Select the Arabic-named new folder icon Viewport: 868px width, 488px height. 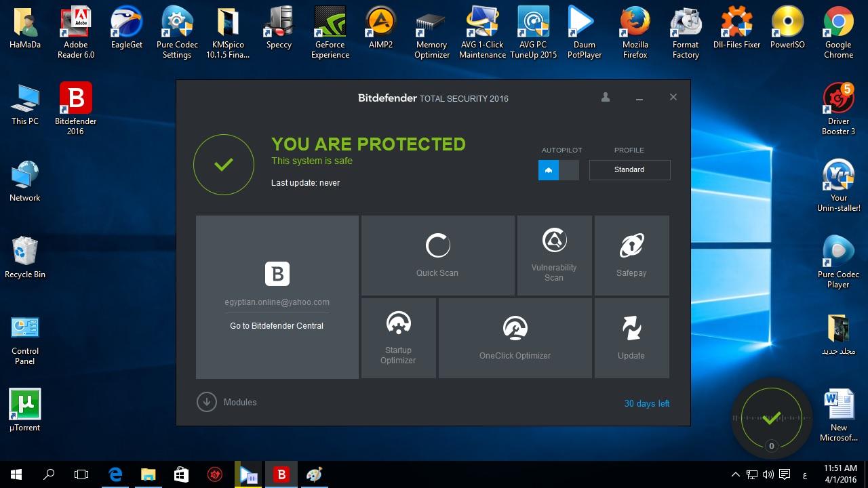pyautogui.click(x=839, y=335)
